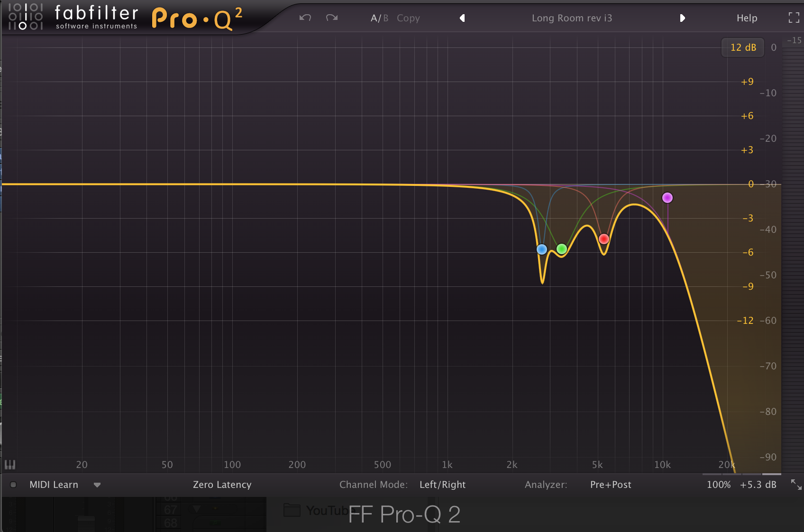Click the Left/Right channel mode button
The width and height of the screenshot is (804, 532).
442,485
